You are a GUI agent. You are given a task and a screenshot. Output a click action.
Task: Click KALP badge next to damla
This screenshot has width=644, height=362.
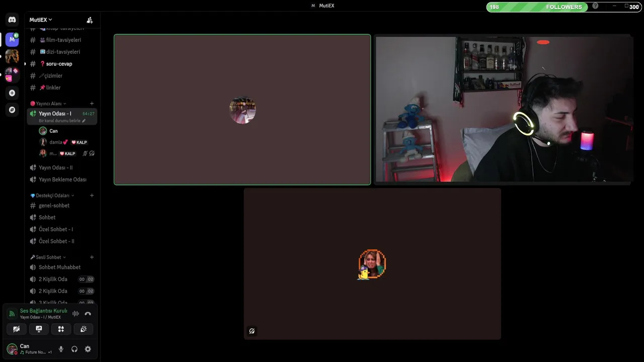coord(79,142)
